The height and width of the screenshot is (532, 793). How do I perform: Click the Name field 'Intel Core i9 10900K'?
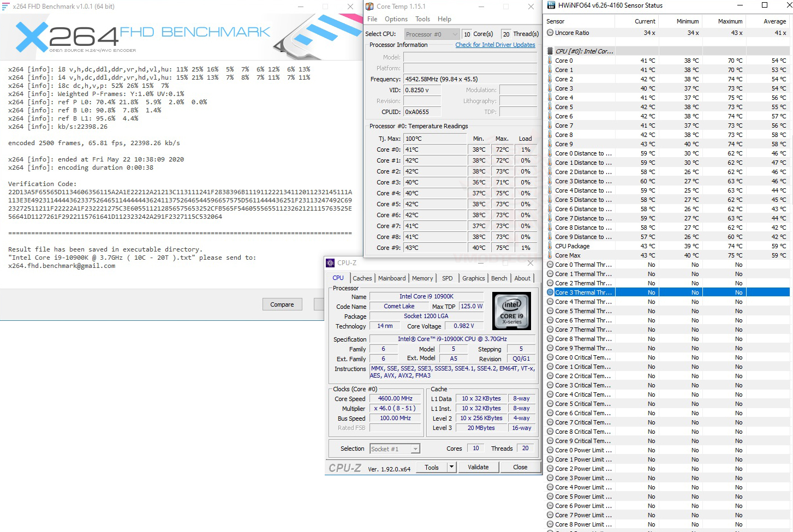(x=426, y=296)
